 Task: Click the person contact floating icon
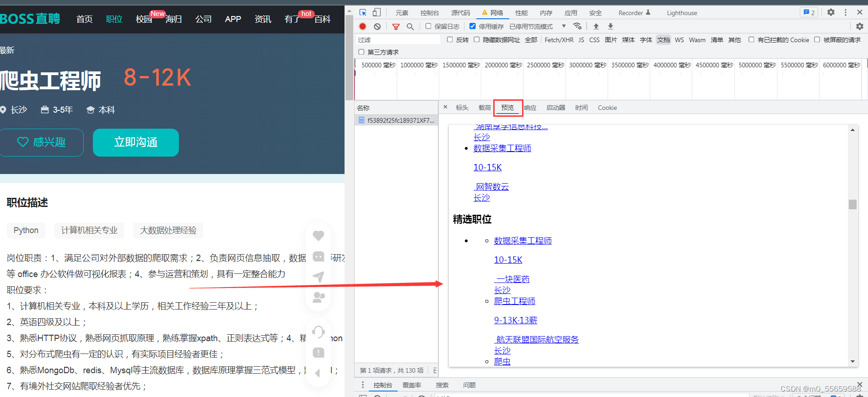[x=318, y=298]
